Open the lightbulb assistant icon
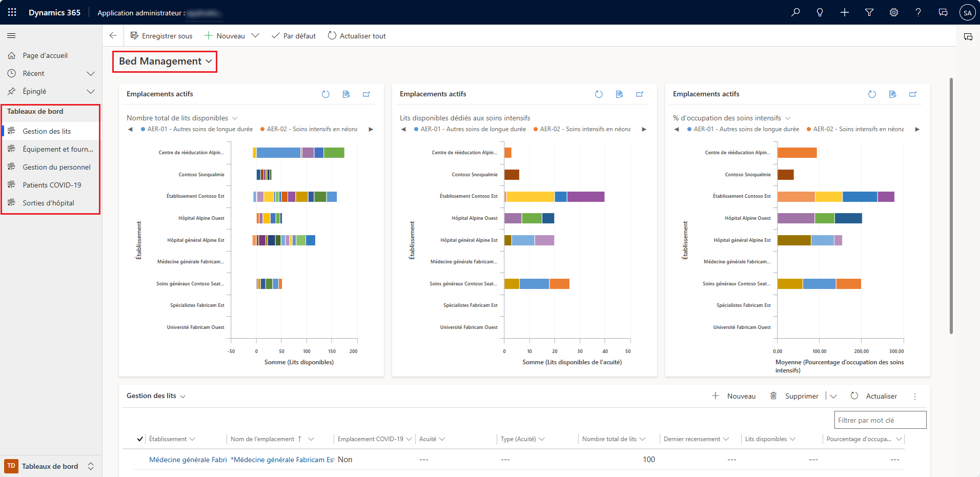980x477 pixels. pyautogui.click(x=820, y=12)
